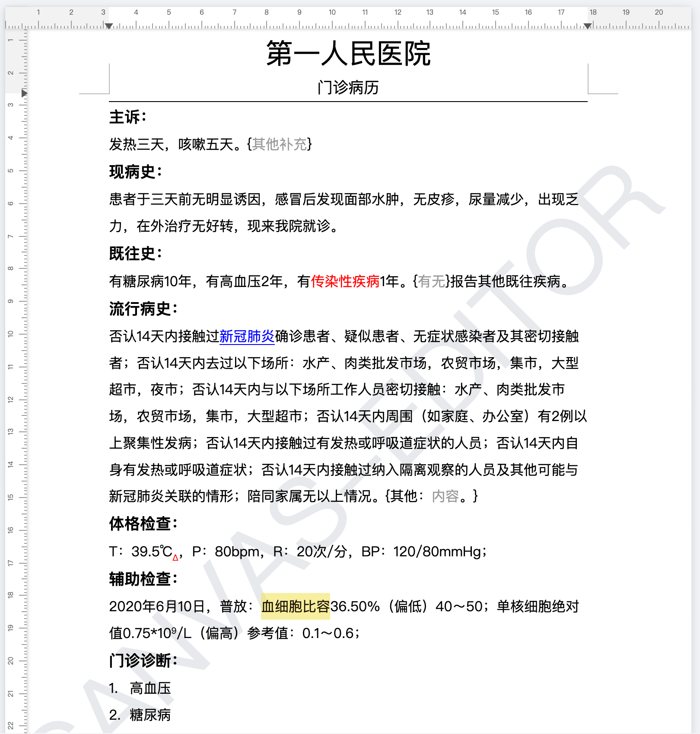Image resolution: width=700 pixels, height=734 pixels.
Task: Click the top margin marker on vertical ruler
Action: [x=24, y=93]
